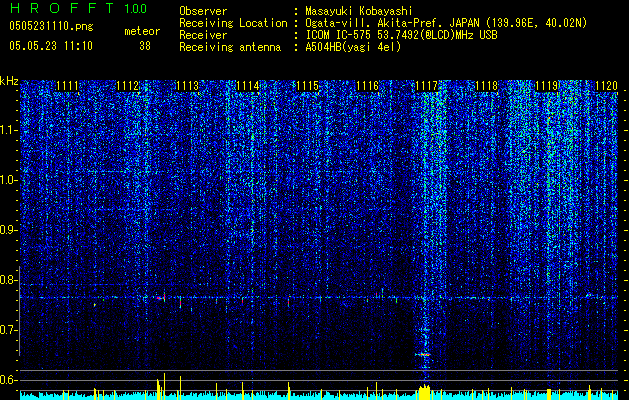Click the 1120 time marker

click(606, 86)
